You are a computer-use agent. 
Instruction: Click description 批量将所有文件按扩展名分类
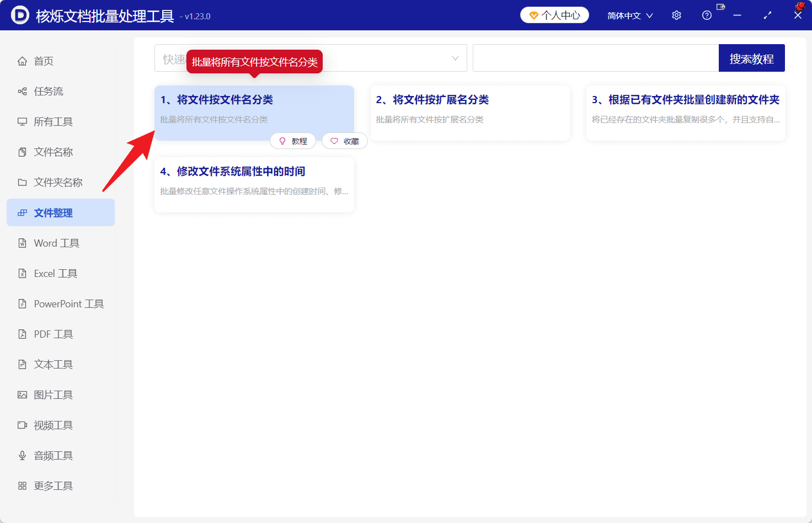430,119
